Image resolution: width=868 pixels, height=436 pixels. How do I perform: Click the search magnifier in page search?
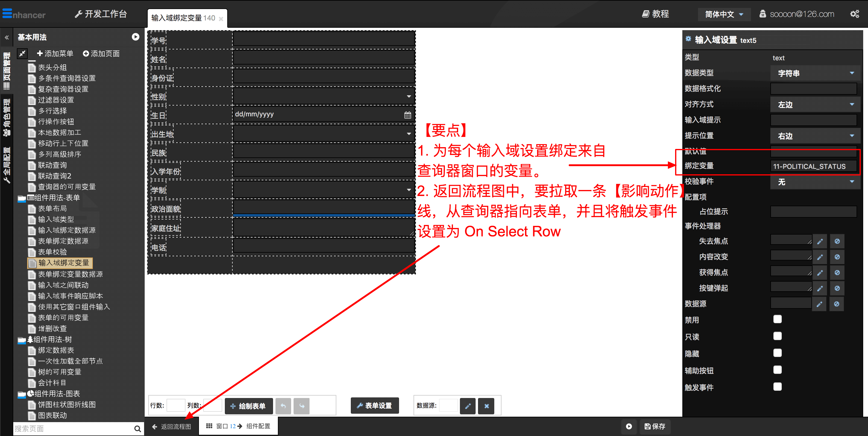point(137,428)
